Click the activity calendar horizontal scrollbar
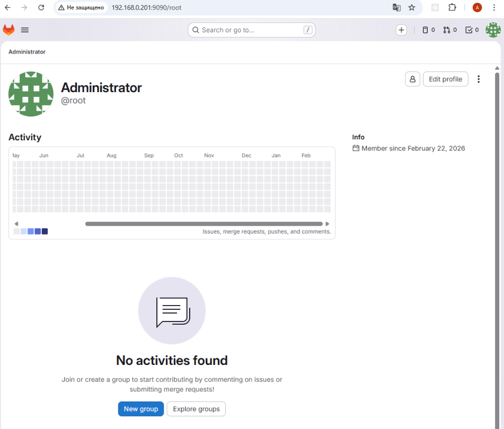The width and height of the screenshot is (504, 429). point(204,224)
